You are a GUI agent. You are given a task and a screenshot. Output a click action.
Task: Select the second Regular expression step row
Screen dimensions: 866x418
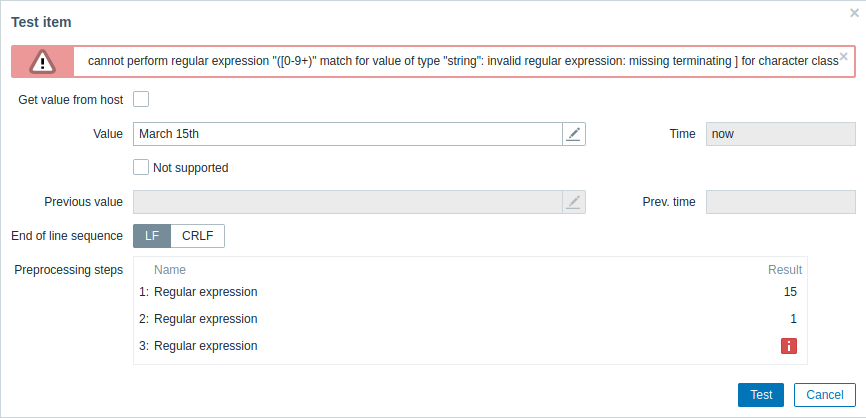coord(206,319)
